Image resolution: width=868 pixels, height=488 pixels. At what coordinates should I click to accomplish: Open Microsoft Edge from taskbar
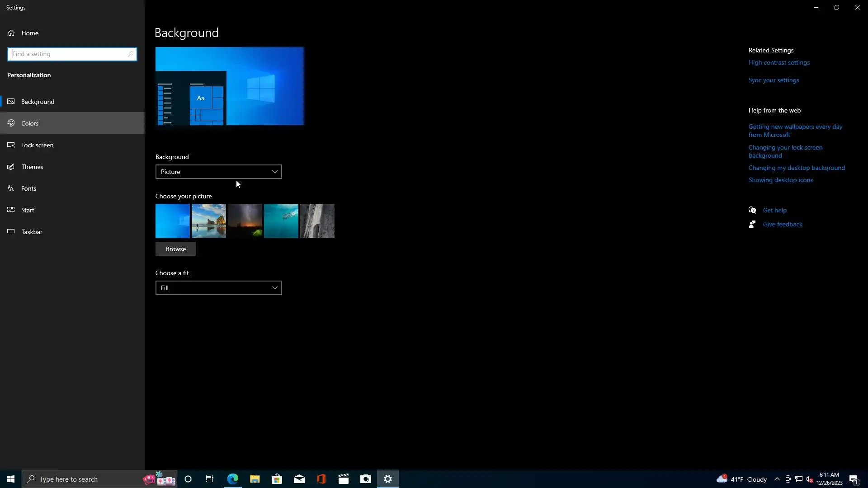(x=233, y=479)
